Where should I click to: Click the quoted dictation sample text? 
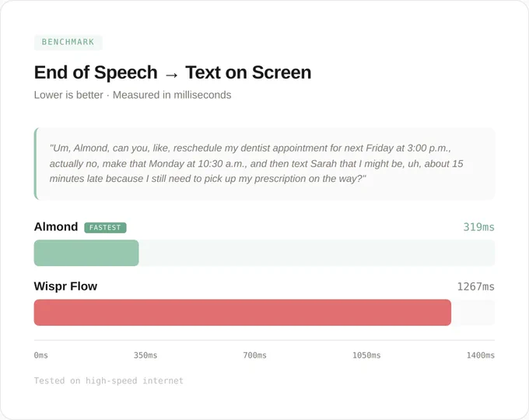click(x=257, y=163)
